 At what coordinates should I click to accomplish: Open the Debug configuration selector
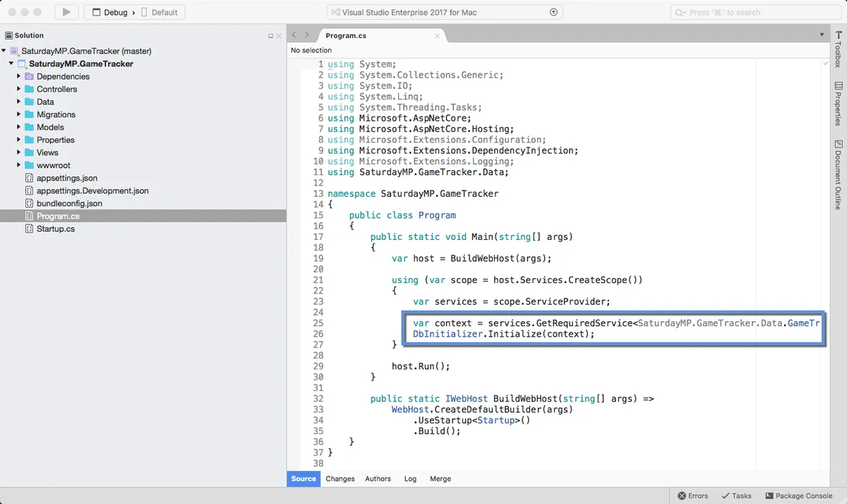tap(109, 12)
